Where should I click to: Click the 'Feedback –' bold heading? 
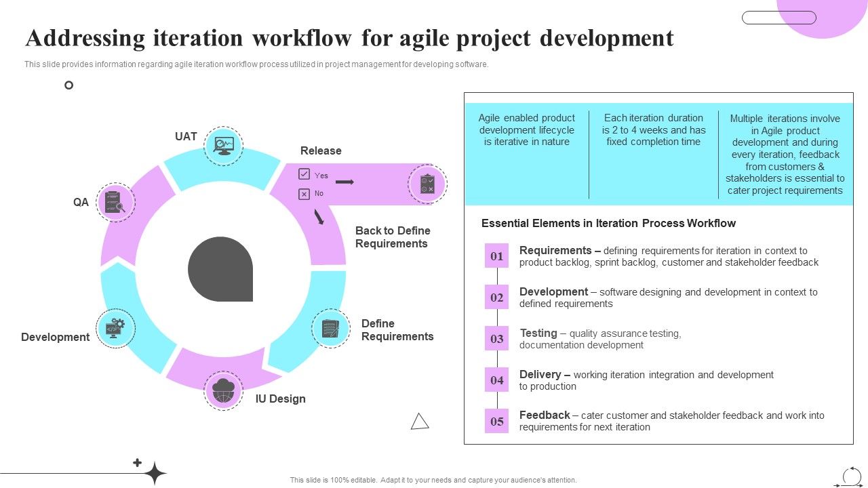tap(549, 415)
